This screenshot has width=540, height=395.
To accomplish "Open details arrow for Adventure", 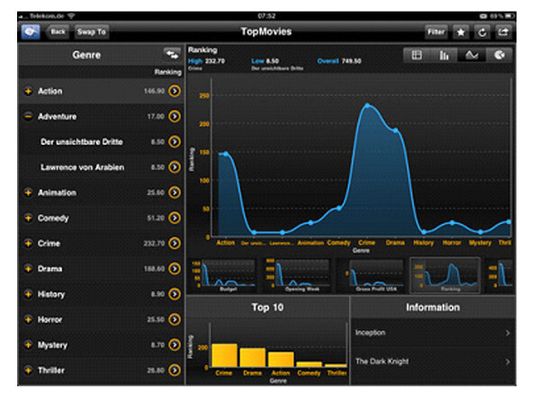I will coord(175,116).
